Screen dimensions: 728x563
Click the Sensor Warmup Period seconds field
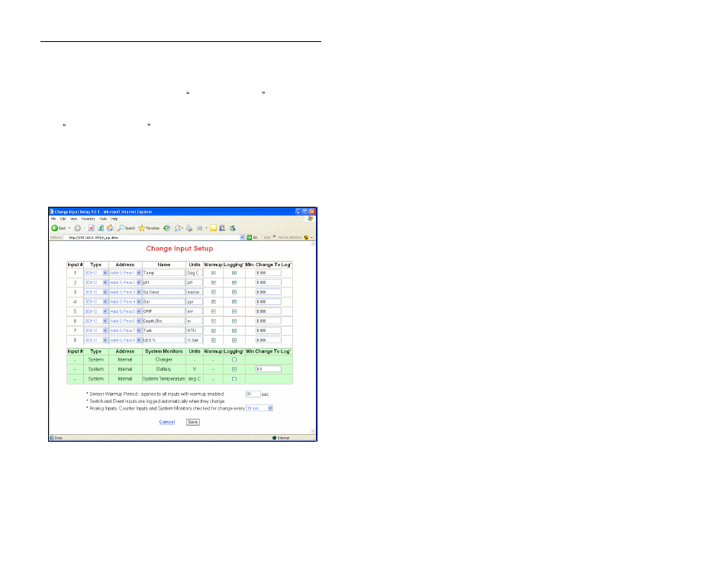pyautogui.click(x=253, y=394)
